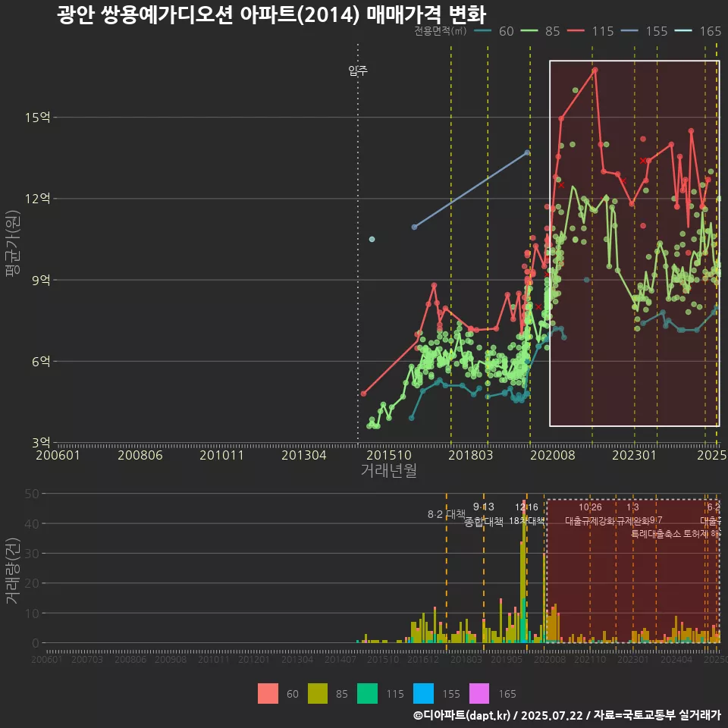Screen dimensions: 728x728
Task: Click 202404 on the volume chart's date axis
Action: click(676, 659)
